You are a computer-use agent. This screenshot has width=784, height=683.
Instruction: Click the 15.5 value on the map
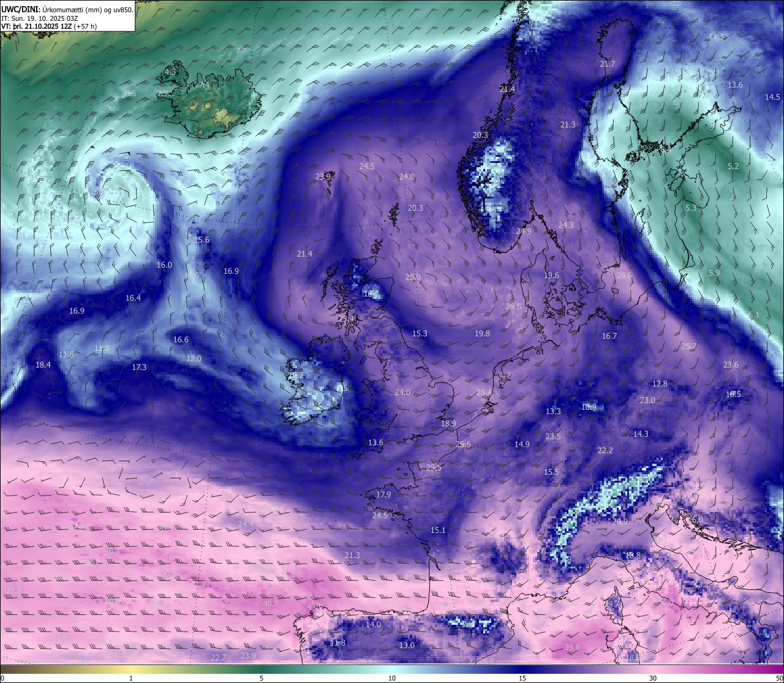(551, 472)
